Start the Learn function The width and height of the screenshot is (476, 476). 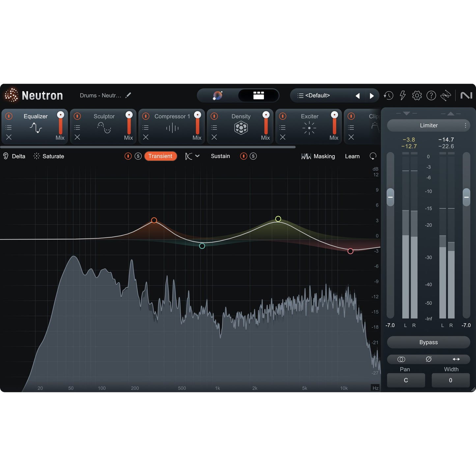click(x=352, y=156)
